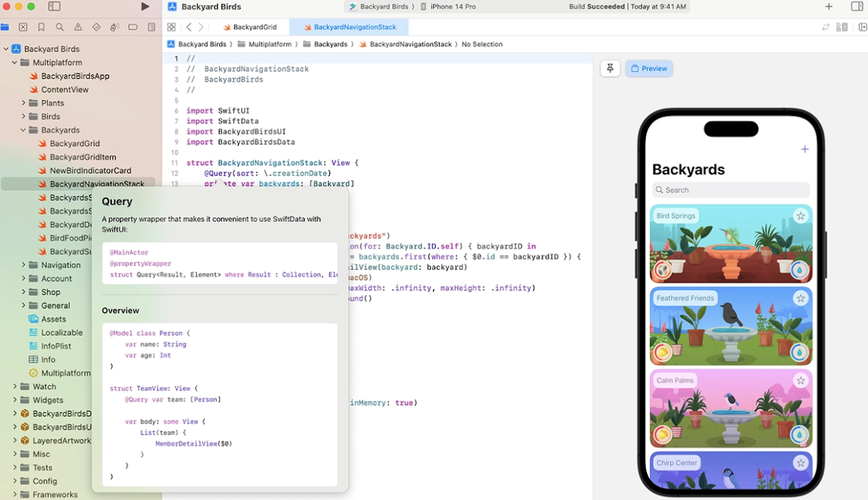Screen dimensions: 868x500
Task: Tap the plus button in phone preview
Action: [805, 149]
